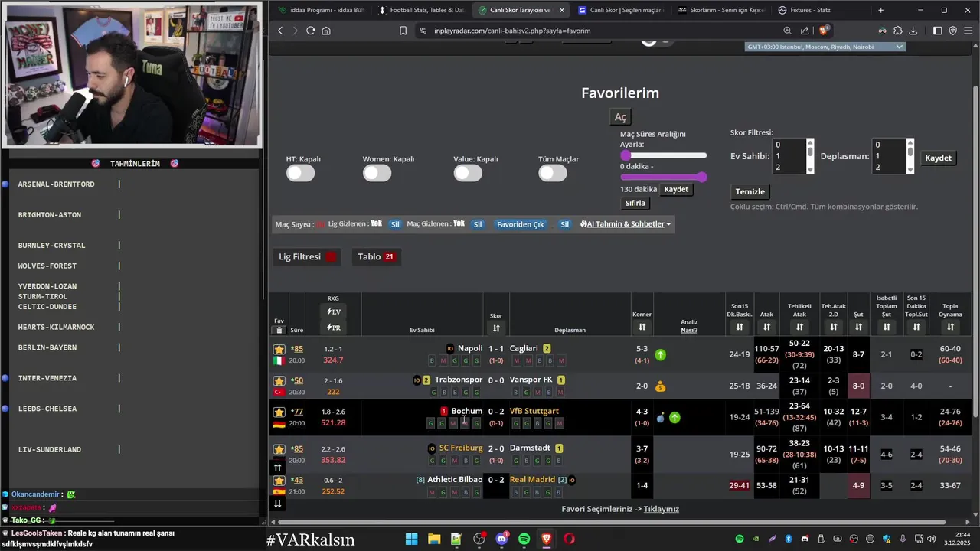Toggle the LV lightning RXG filter
The image size is (980, 551).
point(333,311)
